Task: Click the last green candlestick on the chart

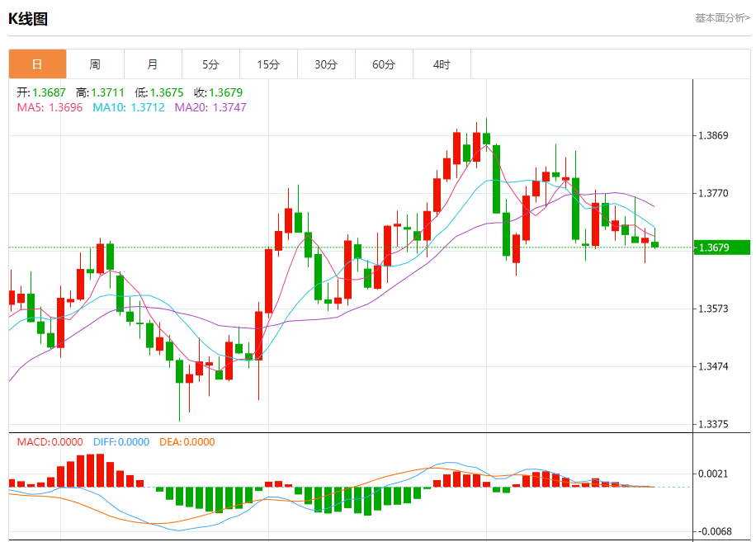Action: tap(654, 245)
